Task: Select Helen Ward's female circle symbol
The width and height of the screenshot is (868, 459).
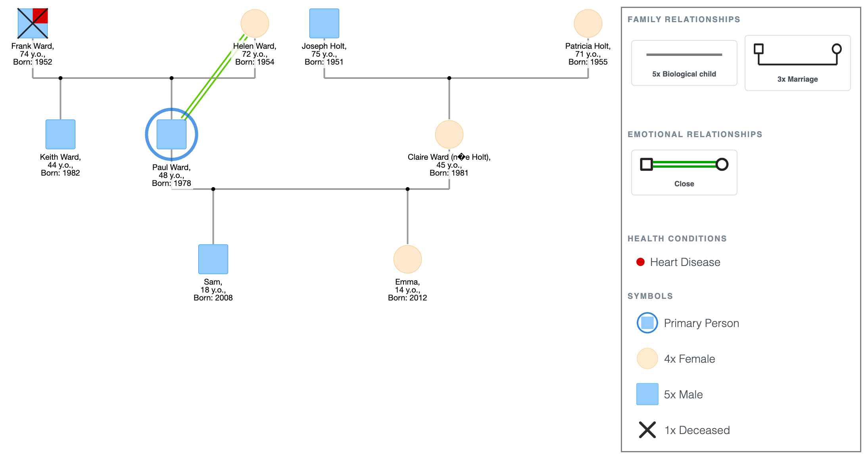Action: tap(255, 23)
